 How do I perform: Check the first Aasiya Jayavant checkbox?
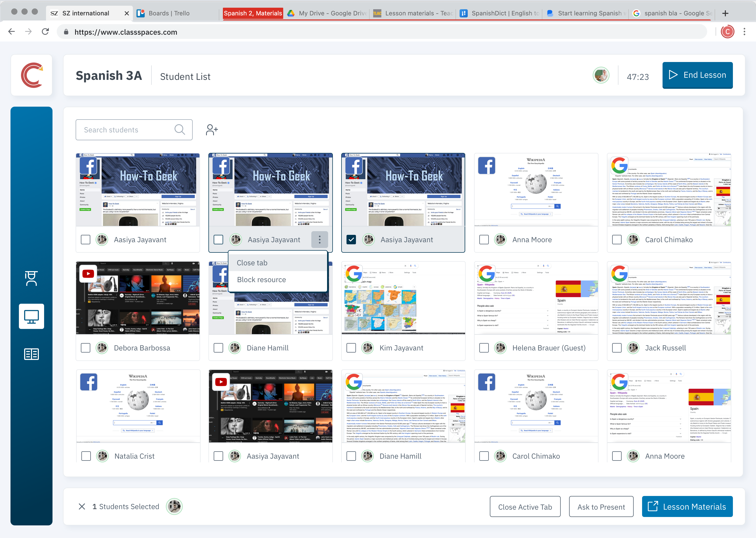(x=86, y=240)
